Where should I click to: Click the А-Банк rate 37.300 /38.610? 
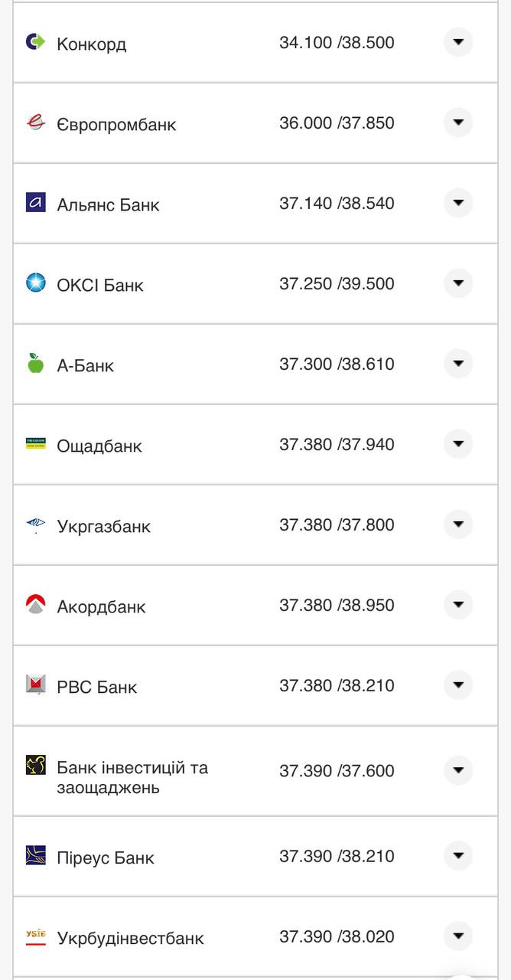pyautogui.click(x=337, y=364)
